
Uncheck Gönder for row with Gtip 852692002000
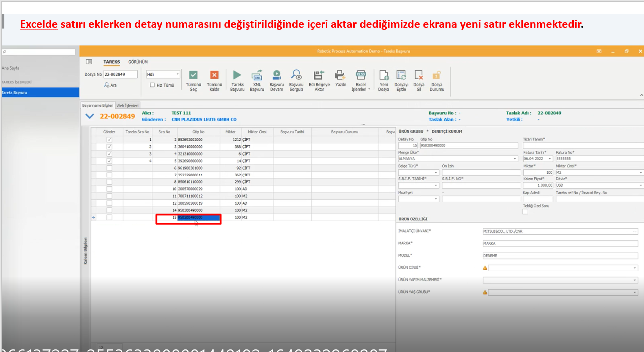[x=109, y=140]
